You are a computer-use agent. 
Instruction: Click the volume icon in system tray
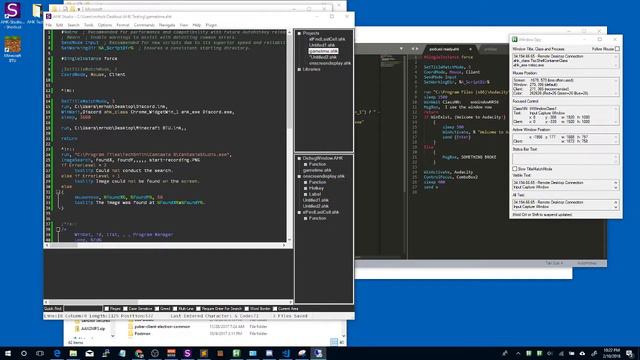tap(550, 353)
